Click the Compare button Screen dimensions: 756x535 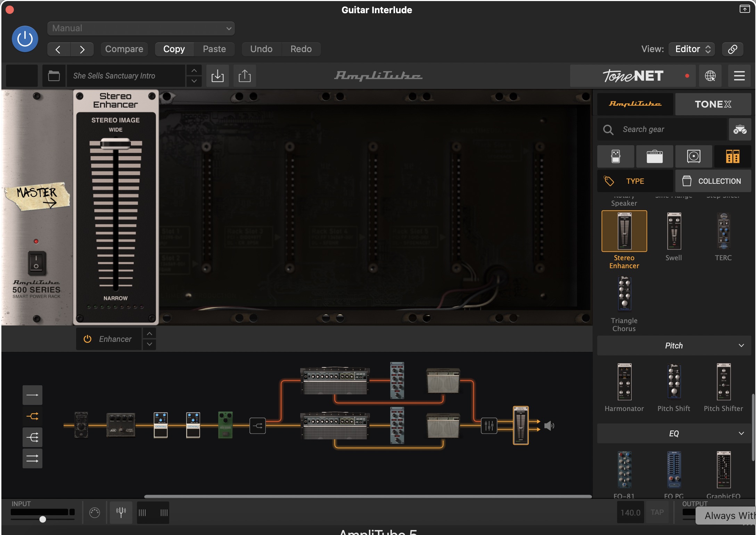coord(124,49)
